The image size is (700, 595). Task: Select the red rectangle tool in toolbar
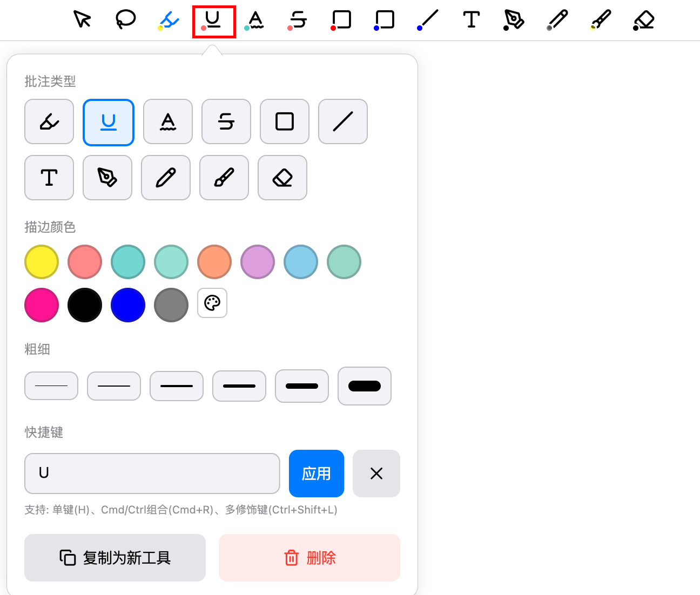[341, 20]
